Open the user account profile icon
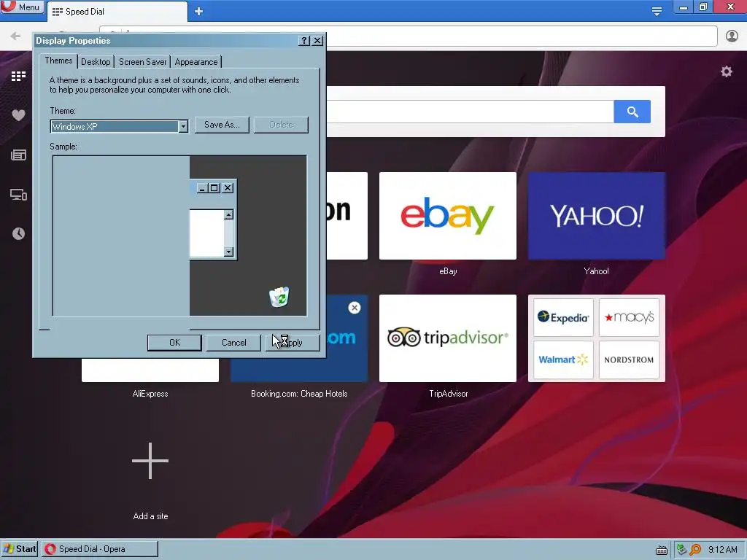 pyautogui.click(x=732, y=36)
